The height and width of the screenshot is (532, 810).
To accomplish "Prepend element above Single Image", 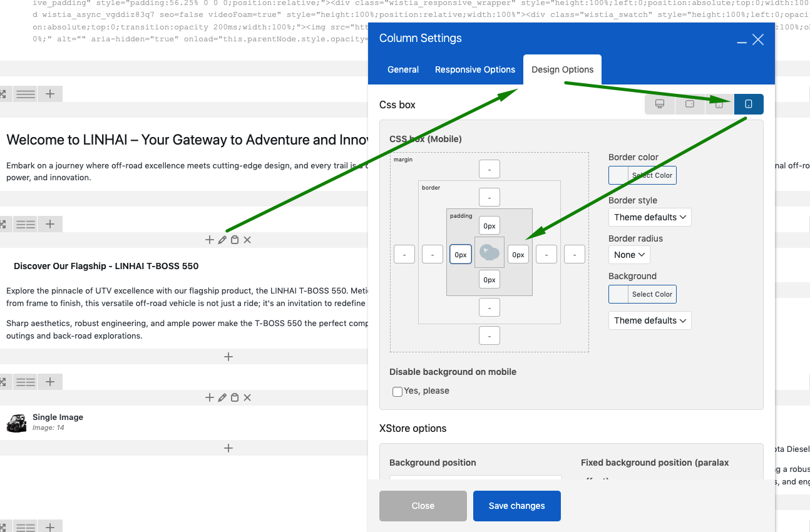I will tap(210, 397).
